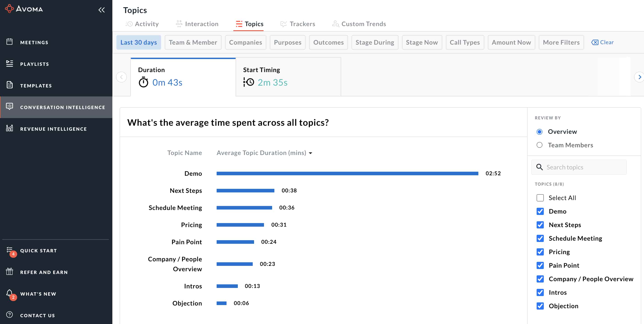644x324 pixels.
Task: Uncheck the Pricing topic checkbox
Action: [x=540, y=252]
